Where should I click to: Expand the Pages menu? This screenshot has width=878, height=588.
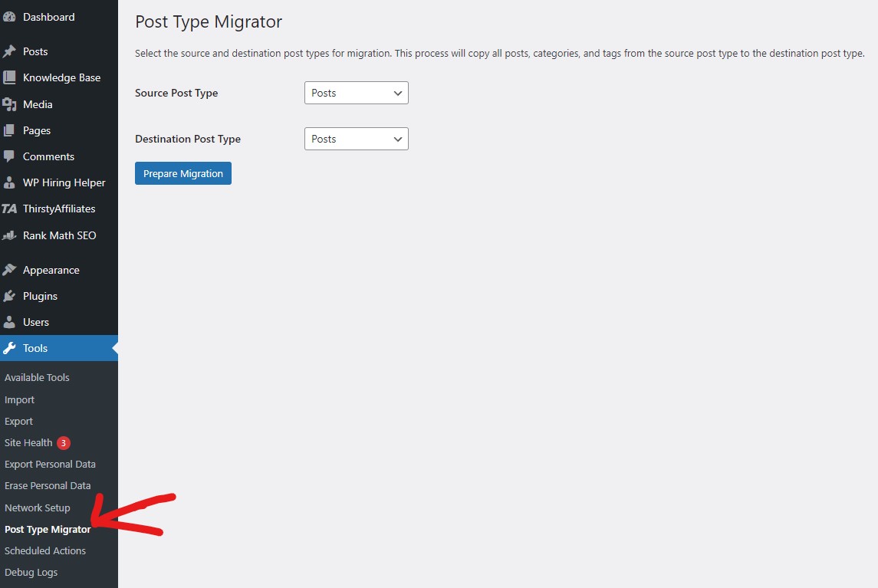tap(37, 130)
